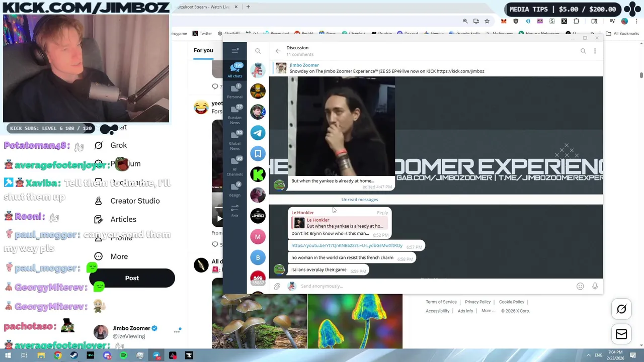Screen dimensions: 644x362
Task: Open the Discussion three-dot options menu
Action: 595,51
